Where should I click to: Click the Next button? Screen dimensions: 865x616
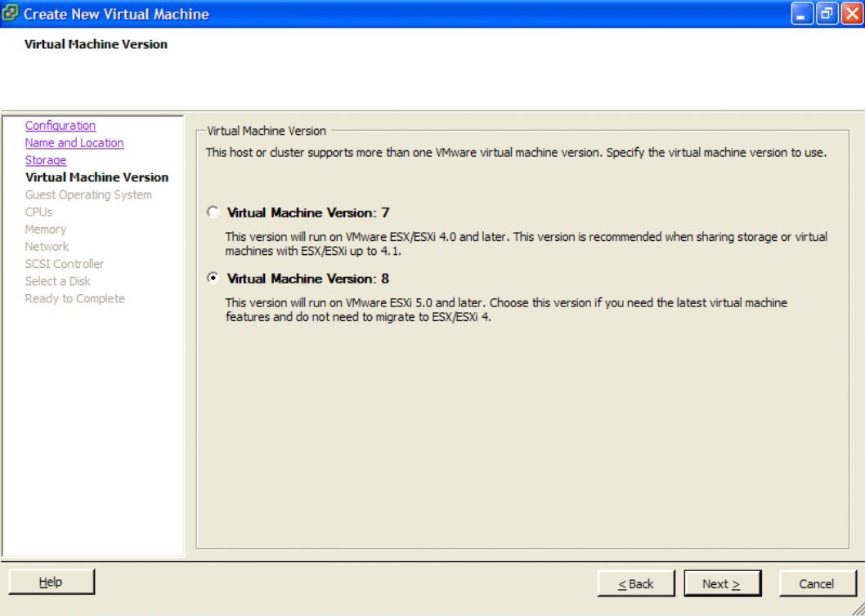coord(722,583)
